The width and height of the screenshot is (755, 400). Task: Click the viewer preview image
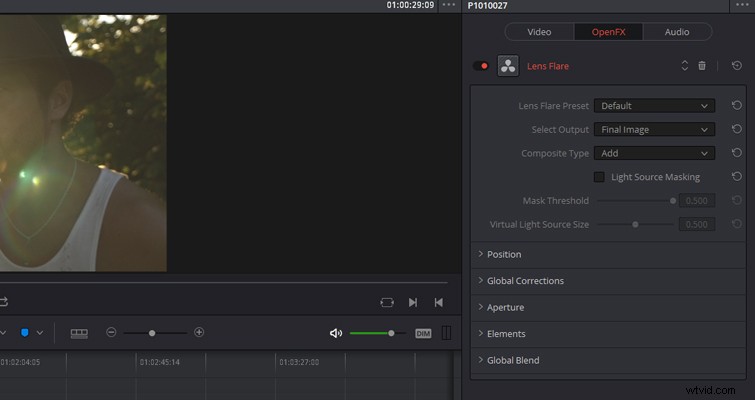click(x=83, y=143)
